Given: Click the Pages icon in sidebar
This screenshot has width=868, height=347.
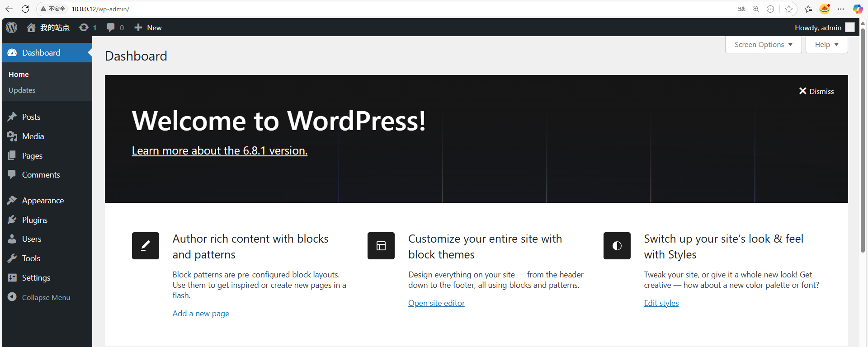Looking at the screenshot, I should coord(12,156).
